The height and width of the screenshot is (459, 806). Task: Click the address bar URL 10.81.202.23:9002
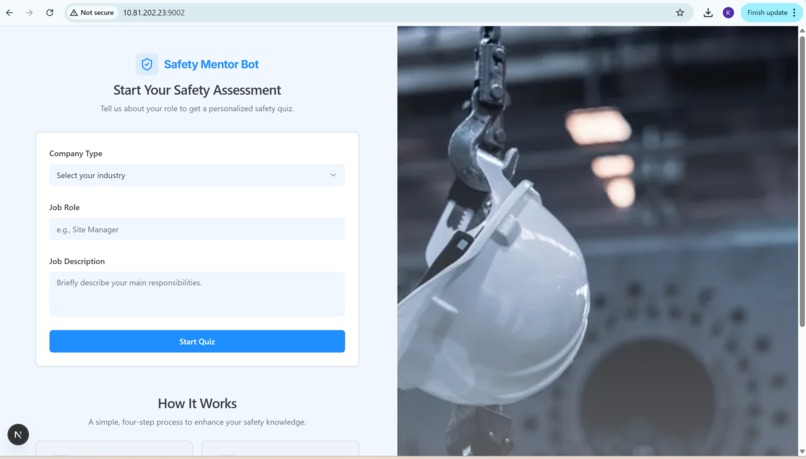[x=154, y=13]
